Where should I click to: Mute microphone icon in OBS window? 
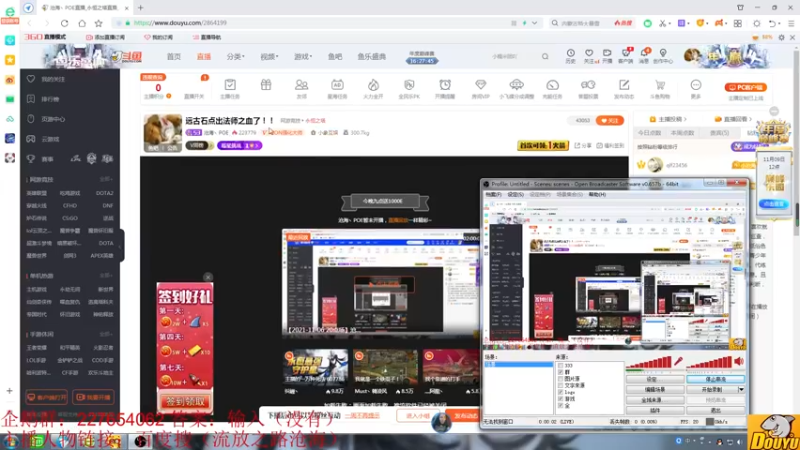pyautogui.click(x=678, y=361)
